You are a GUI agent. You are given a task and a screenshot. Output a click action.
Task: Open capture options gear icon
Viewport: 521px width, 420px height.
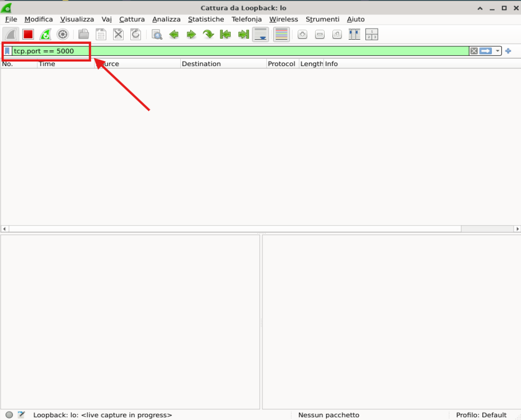click(x=63, y=34)
